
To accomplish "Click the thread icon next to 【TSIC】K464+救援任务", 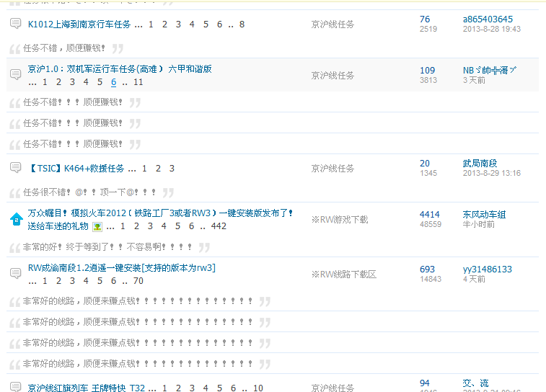I will pyautogui.click(x=15, y=168).
